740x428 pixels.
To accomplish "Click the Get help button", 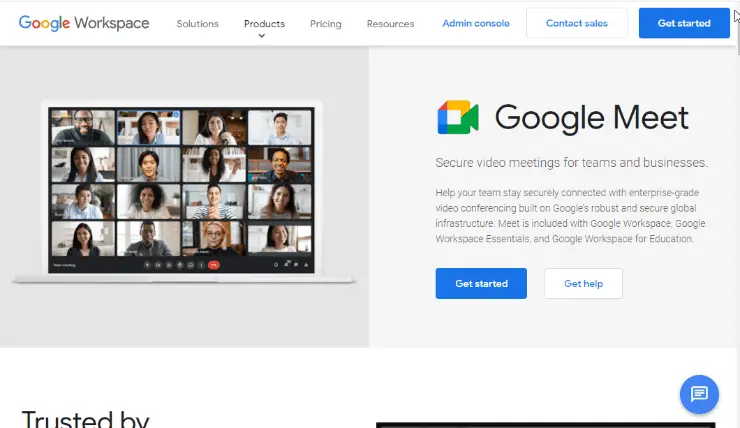I will pos(583,284).
